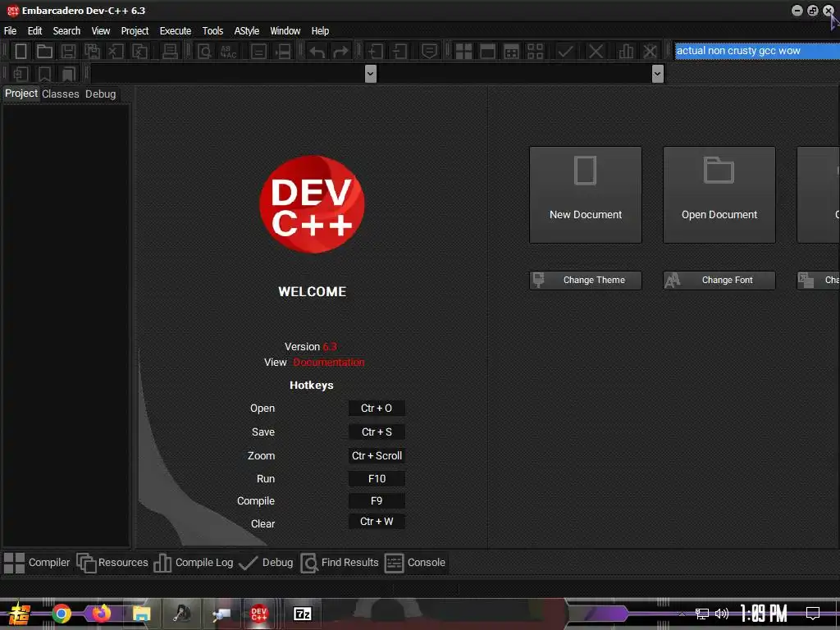
Task: Open the Find Results bottom tab
Action: point(340,563)
